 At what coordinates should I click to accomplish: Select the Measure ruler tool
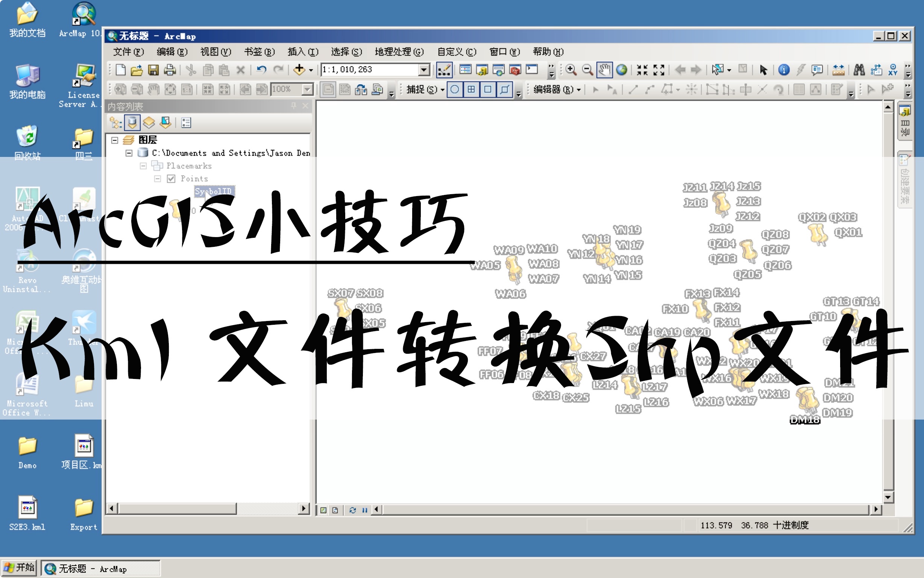[x=838, y=70]
